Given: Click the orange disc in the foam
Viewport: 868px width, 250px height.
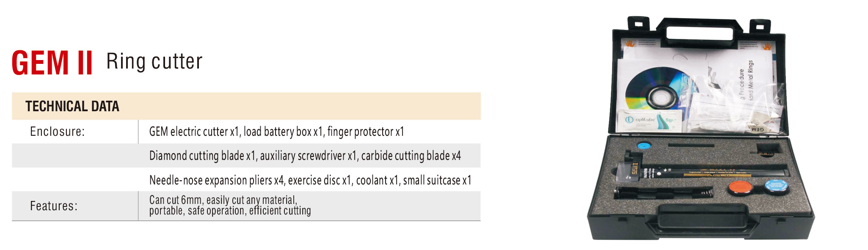Looking at the screenshot, I should pos(741,188).
